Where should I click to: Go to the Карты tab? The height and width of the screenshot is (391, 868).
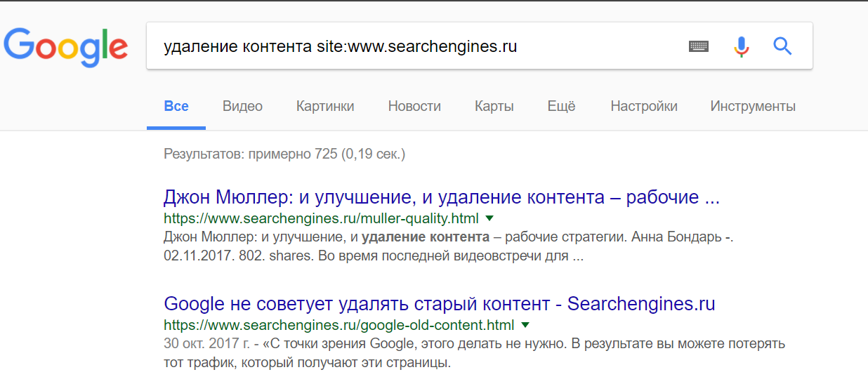(494, 107)
